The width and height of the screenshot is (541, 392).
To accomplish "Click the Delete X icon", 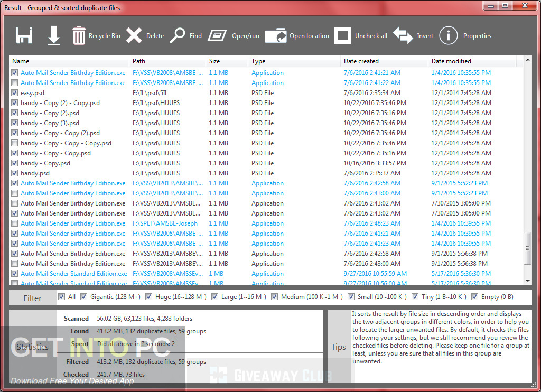I will pos(134,35).
